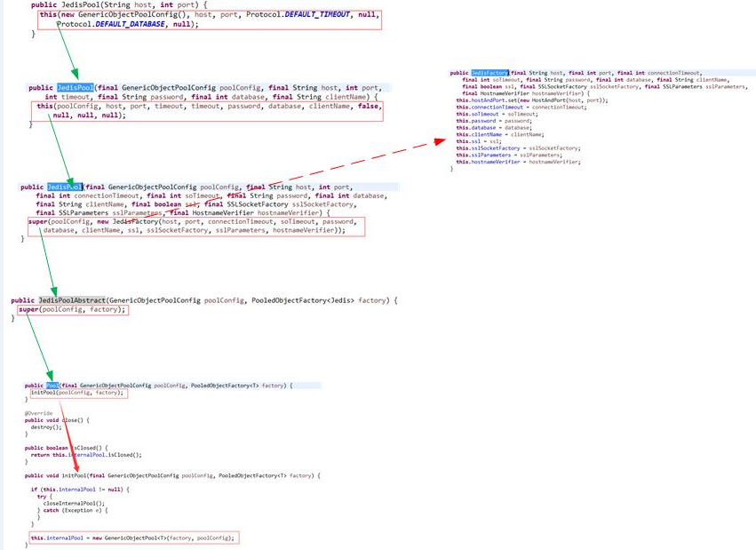Click "this.database = database;" line
Image resolution: width=756 pixels, height=550 pixels.
tap(494, 128)
